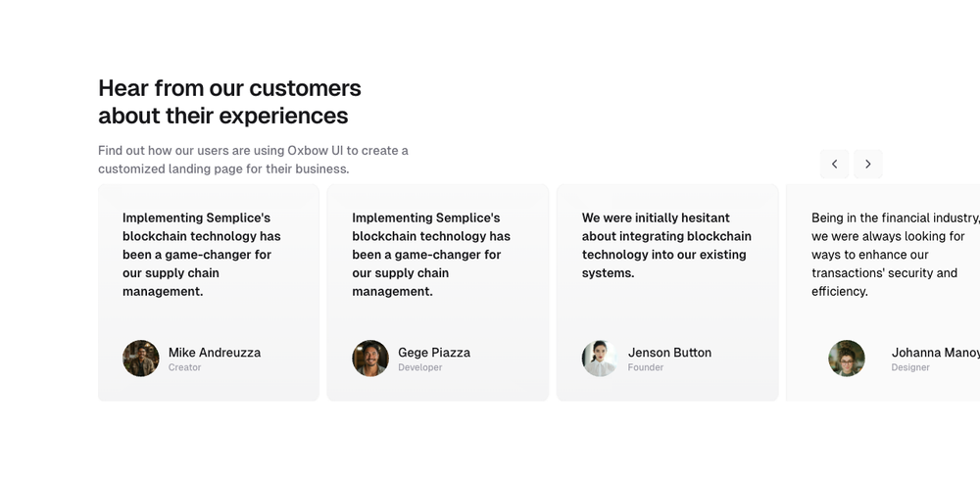Click the 'We were initially hesitant' quote
Image resolution: width=980 pixels, height=481 pixels.
point(665,245)
